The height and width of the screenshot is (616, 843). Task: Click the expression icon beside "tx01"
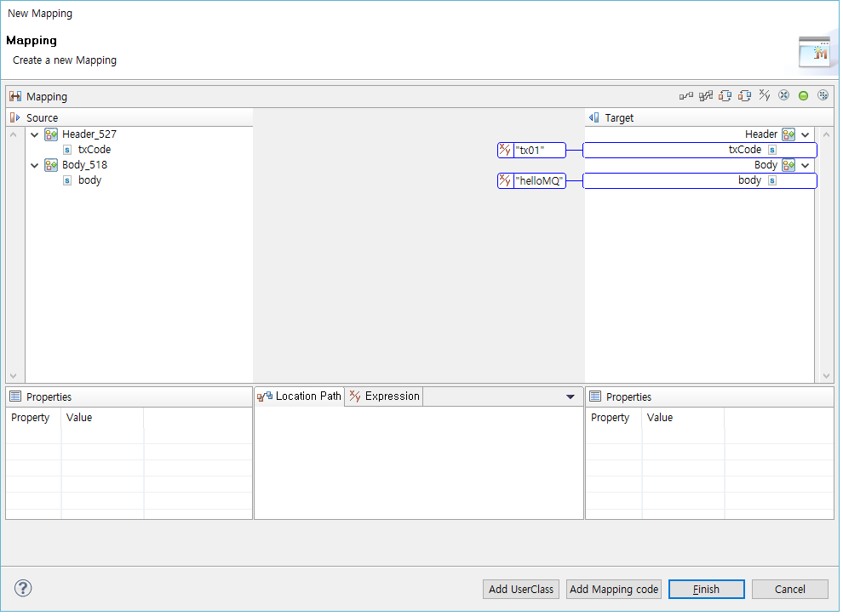pos(504,149)
